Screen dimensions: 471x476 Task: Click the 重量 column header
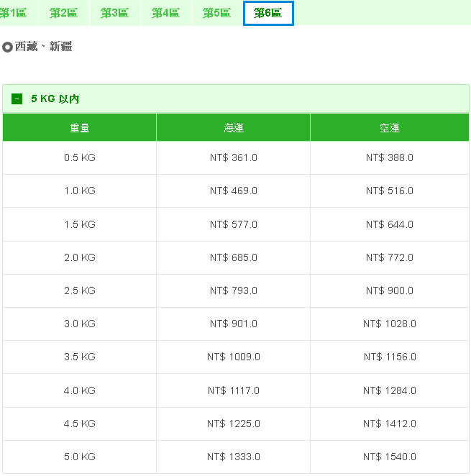click(x=79, y=128)
